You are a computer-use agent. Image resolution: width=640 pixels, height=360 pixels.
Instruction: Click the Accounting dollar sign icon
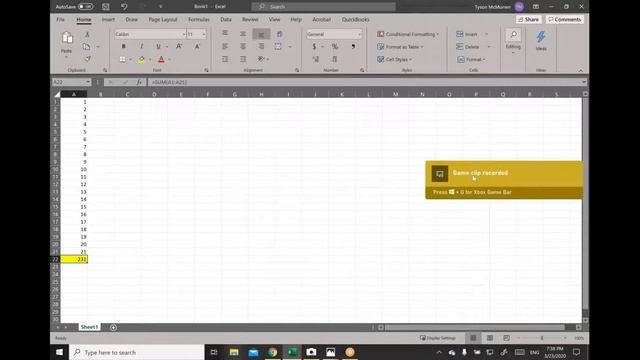(314, 47)
